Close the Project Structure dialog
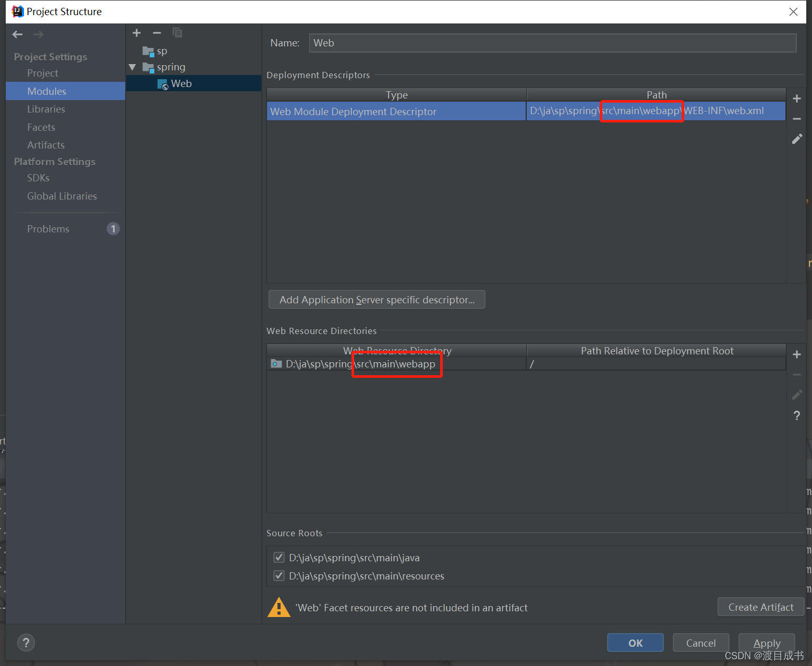 click(x=793, y=11)
